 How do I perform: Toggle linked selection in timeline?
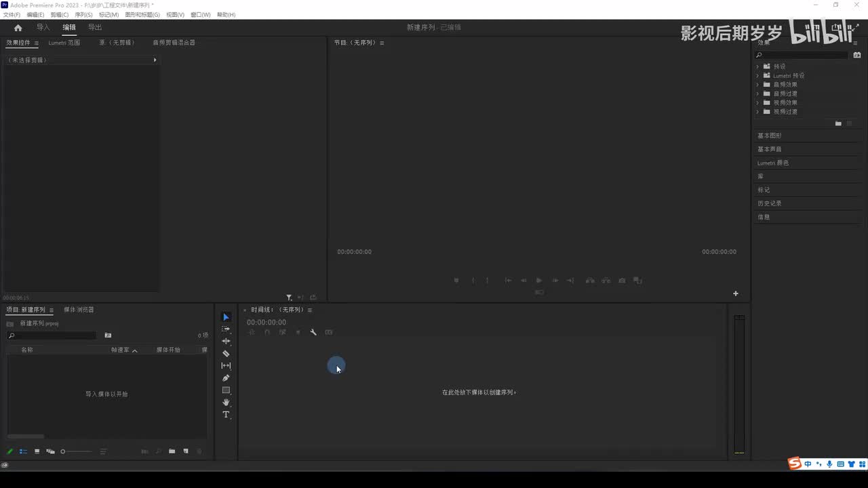pyautogui.click(x=283, y=332)
